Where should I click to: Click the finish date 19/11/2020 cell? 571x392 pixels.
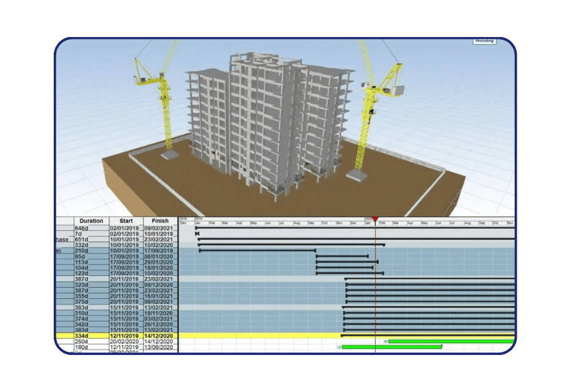coord(160,313)
